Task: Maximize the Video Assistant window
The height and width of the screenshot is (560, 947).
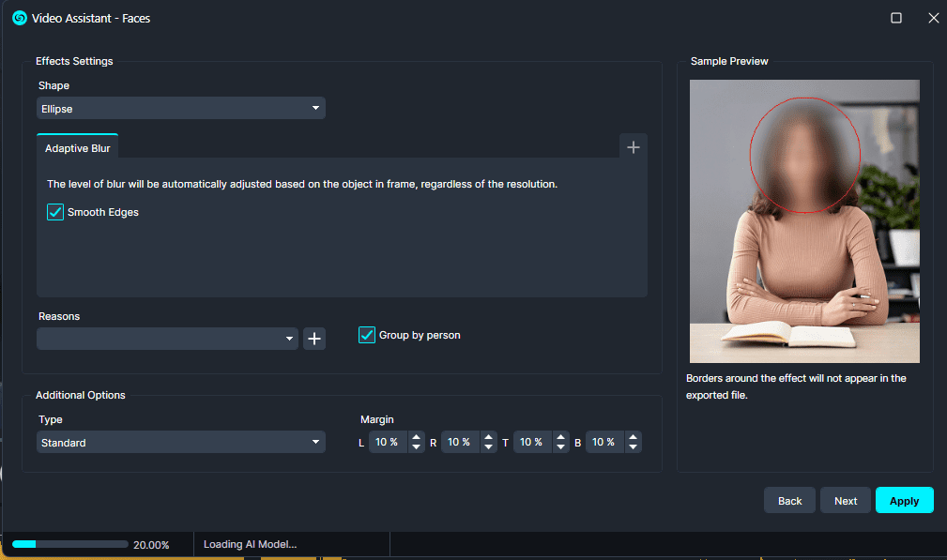Action: tap(896, 18)
